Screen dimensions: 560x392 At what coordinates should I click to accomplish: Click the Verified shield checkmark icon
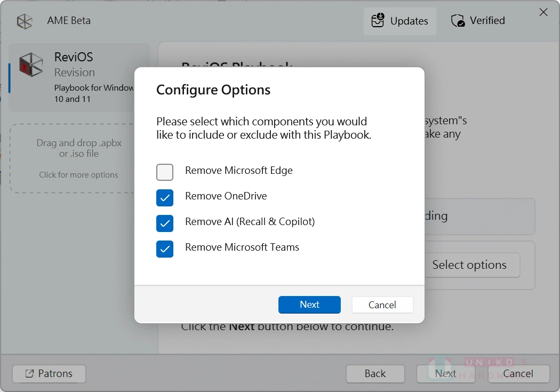[x=458, y=20]
